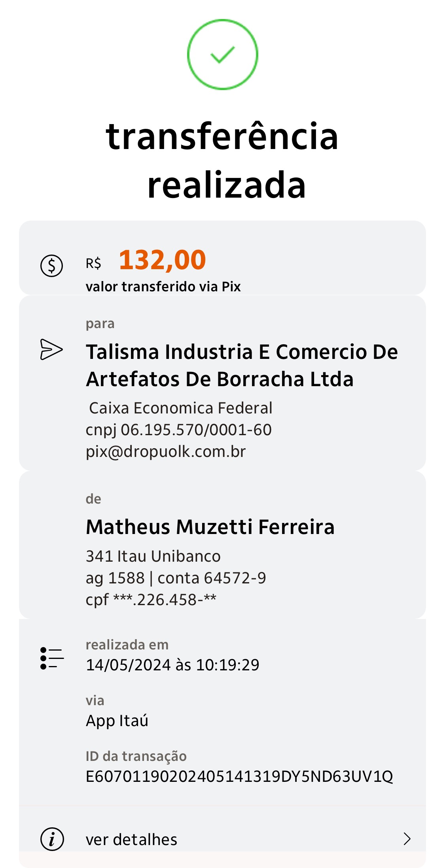
Task: Click the dollar sign amount icon
Action: (x=51, y=266)
